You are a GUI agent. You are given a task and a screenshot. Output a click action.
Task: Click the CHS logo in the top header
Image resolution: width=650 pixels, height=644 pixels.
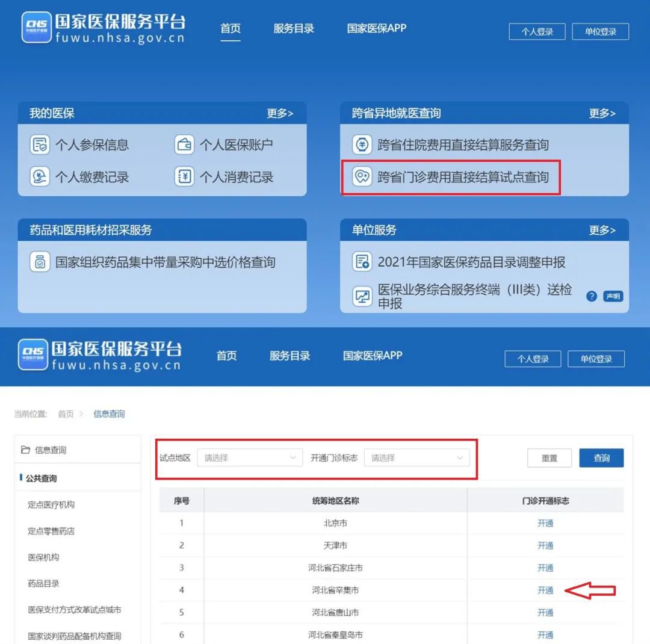point(37,27)
